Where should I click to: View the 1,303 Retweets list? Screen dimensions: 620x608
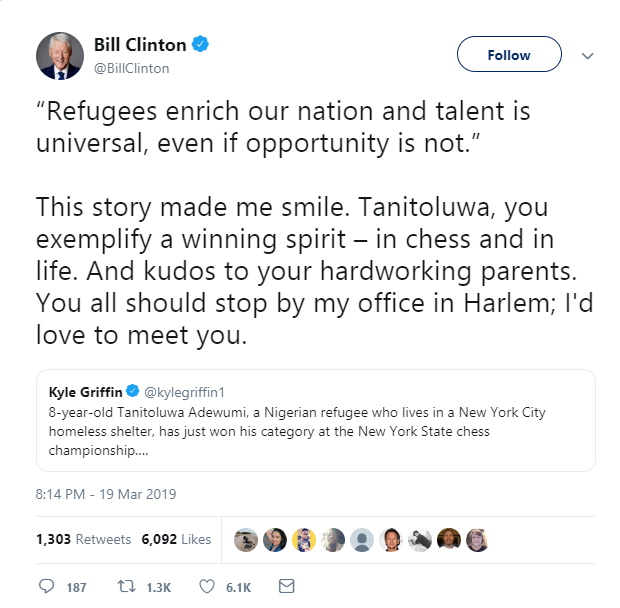pyautogui.click(x=83, y=539)
